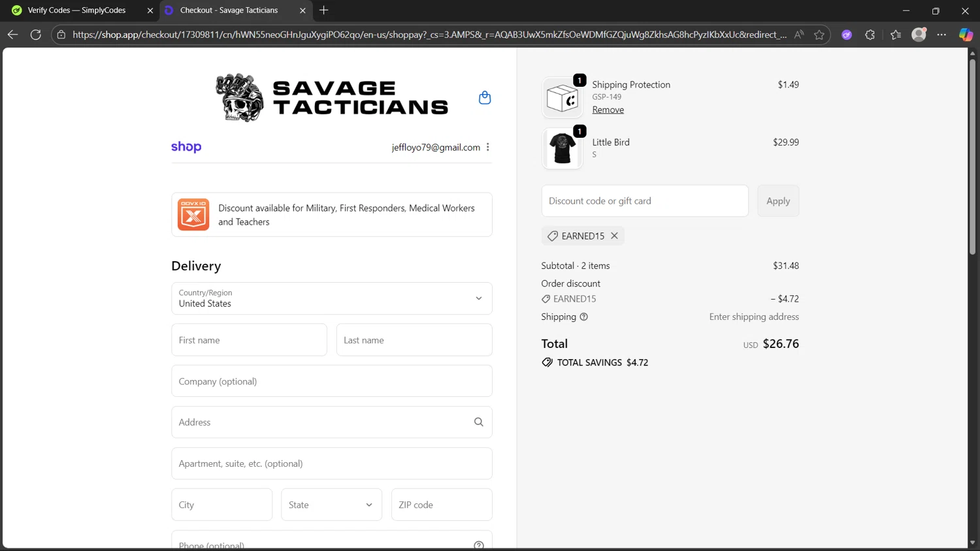Click the Little Bird product name
This screenshot has height=551, width=980.
pyautogui.click(x=611, y=142)
